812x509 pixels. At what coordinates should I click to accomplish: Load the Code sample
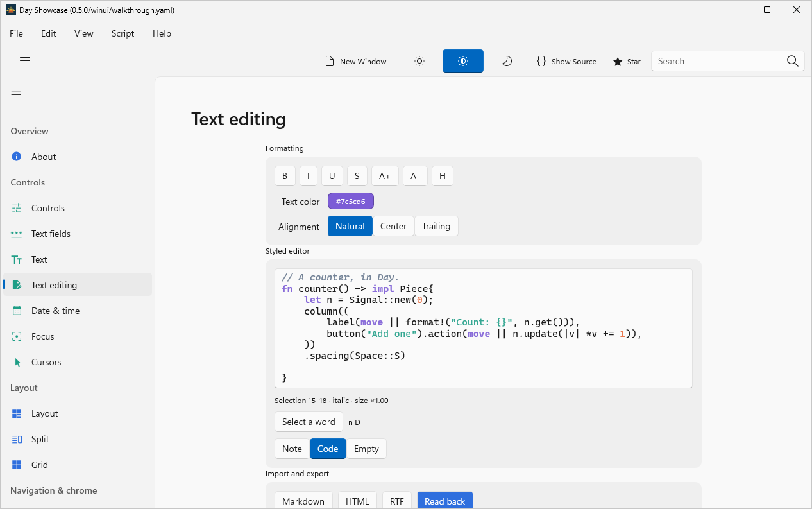pos(328,449)
